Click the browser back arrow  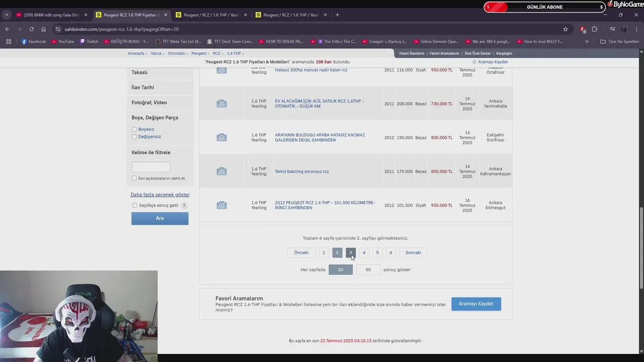click(x=7, y=29)
